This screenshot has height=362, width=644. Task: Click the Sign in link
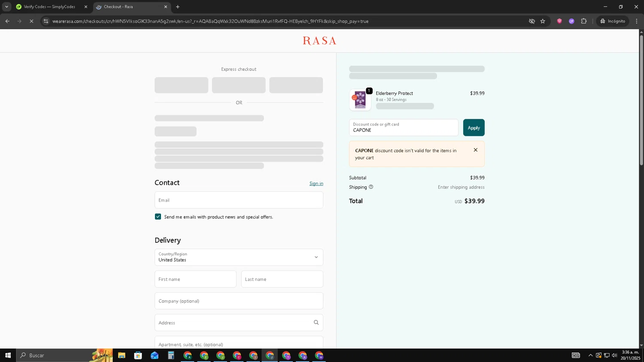[316, 184]
